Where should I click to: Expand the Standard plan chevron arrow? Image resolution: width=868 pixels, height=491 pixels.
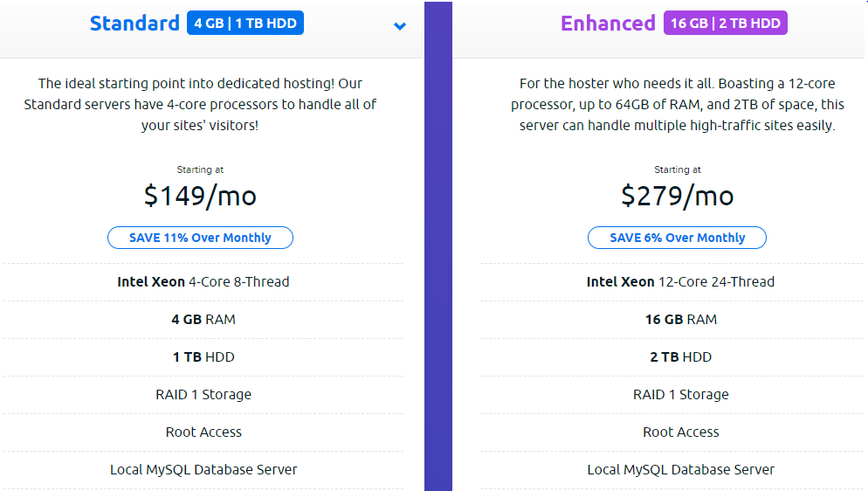pos(400,25)
